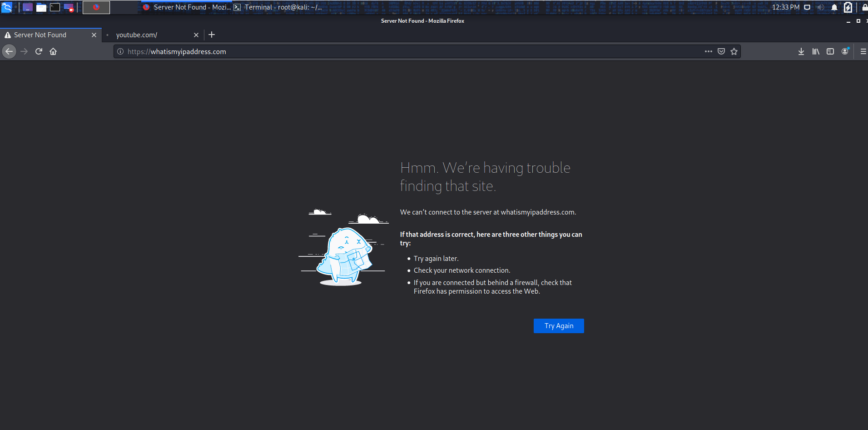Open the Firefox Account menu
Viewport: 868px width, 430px height.
[845, 51]
